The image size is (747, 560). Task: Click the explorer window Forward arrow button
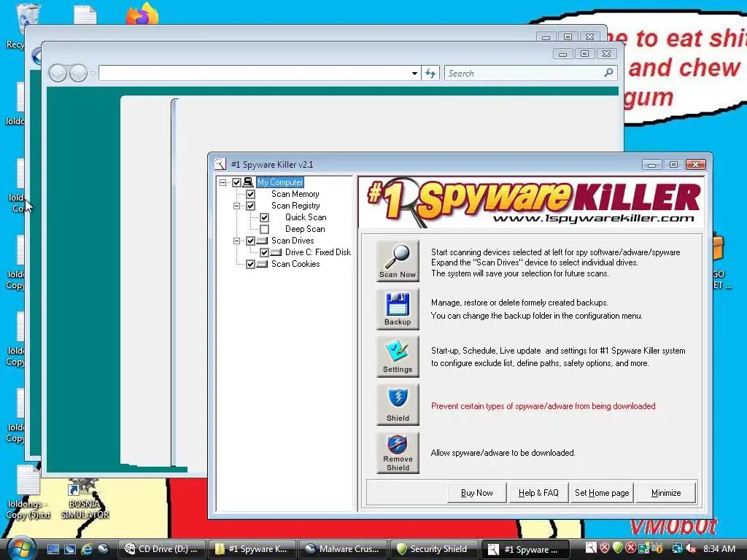(78, 74)
